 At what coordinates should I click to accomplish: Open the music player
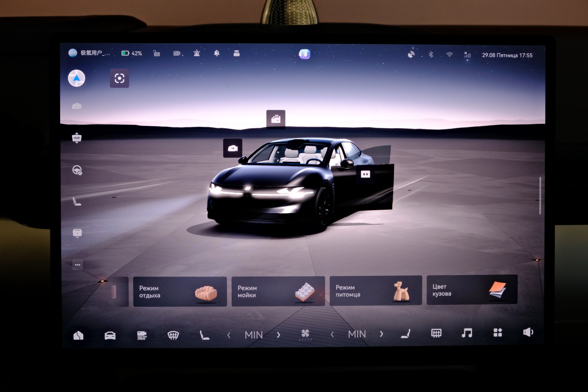pos(466,333)
